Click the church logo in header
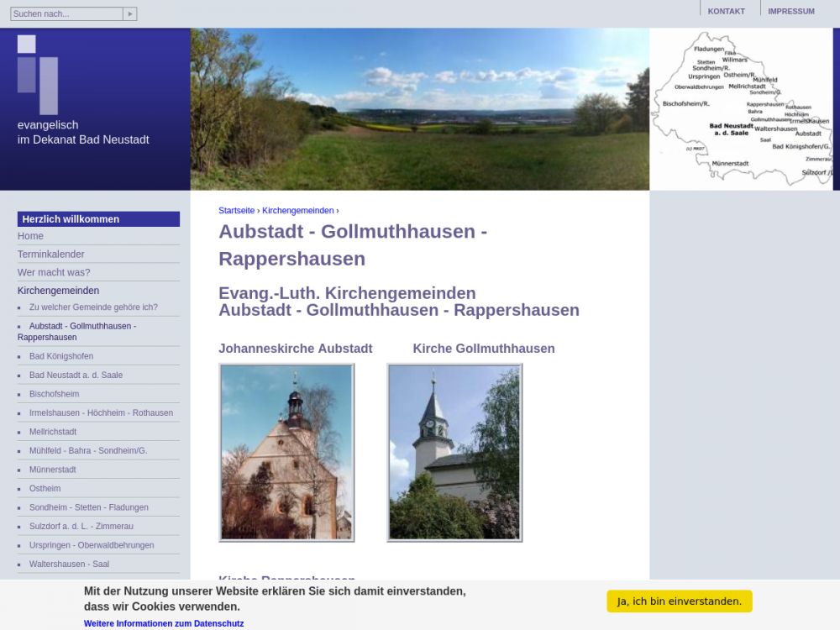Screen dimensions: 840x630 38,74
